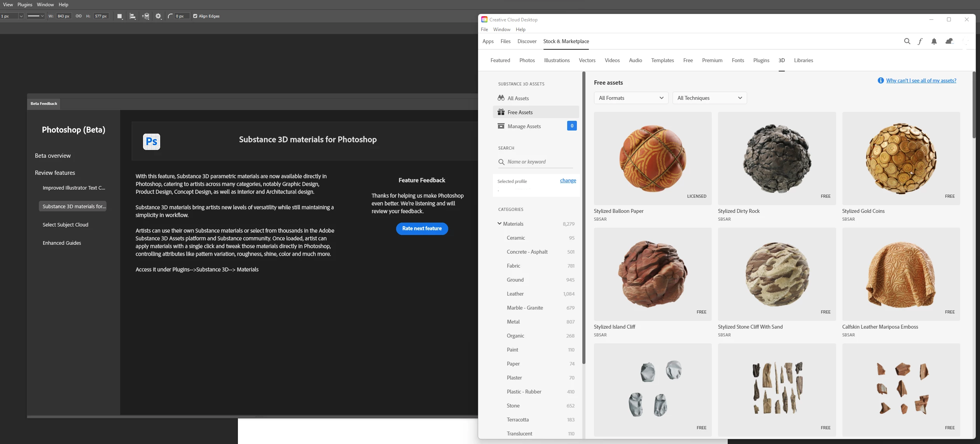Open the stroke width dropdown

click(x=21, y=16)
